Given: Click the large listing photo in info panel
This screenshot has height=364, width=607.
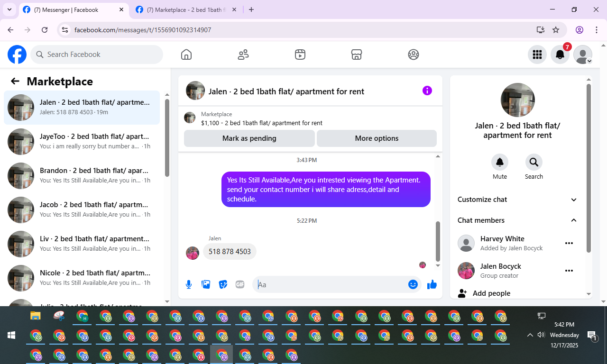Looking at the screenshot, I should click(x=518, y=100).
